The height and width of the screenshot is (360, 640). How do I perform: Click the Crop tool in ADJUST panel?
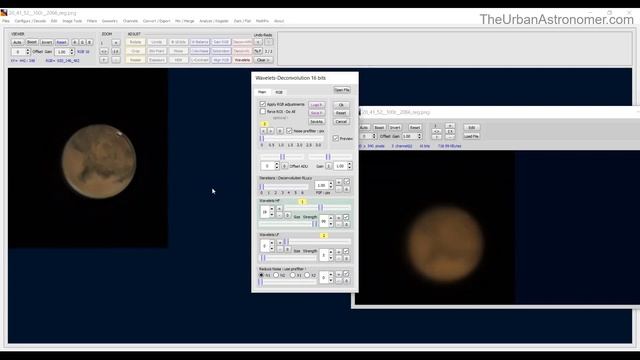click(136, 51)
